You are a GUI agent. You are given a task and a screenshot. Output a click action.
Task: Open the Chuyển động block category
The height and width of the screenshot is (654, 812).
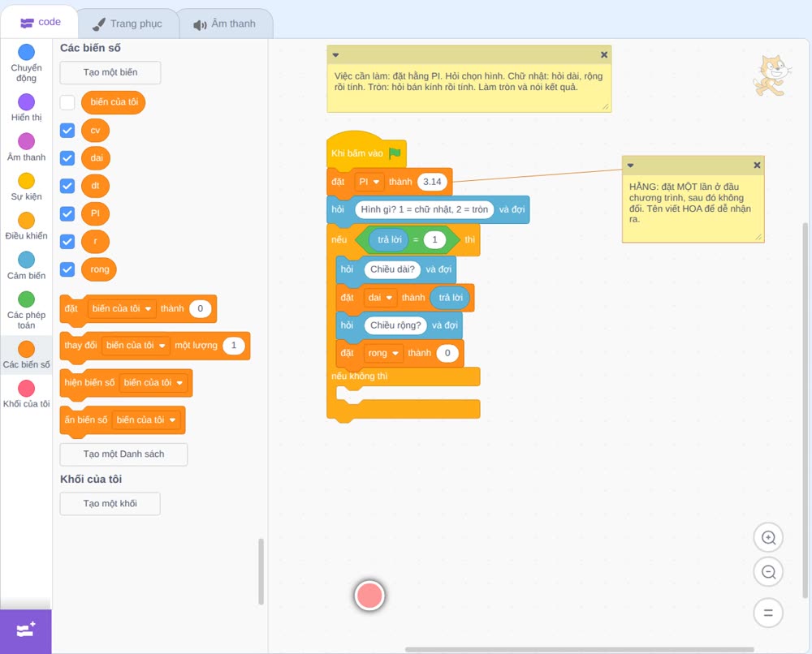pyautogui.click(x=27, y=62)
